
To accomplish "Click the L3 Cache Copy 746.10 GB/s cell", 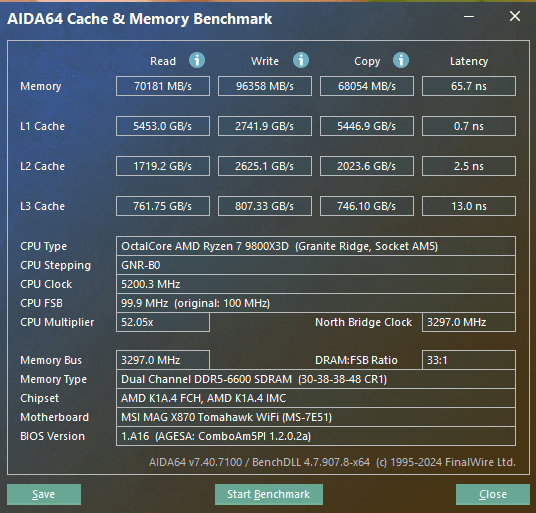I will pos(367,206).
